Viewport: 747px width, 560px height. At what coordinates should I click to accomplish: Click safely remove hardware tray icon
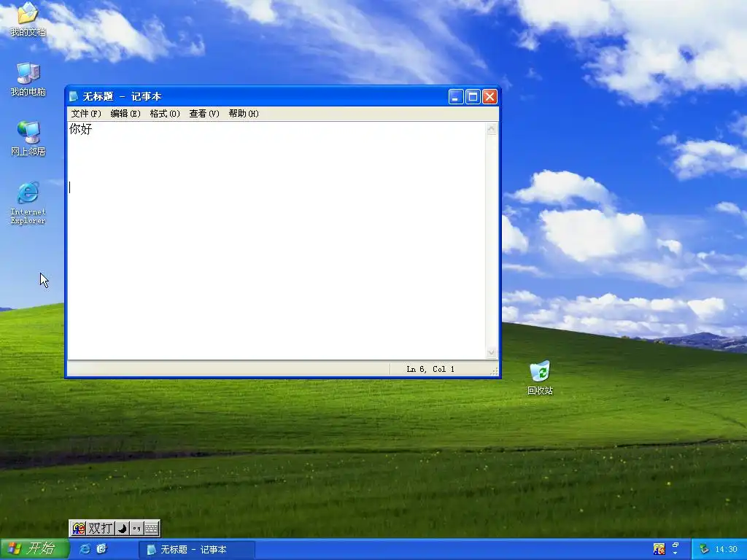point(704,549)
